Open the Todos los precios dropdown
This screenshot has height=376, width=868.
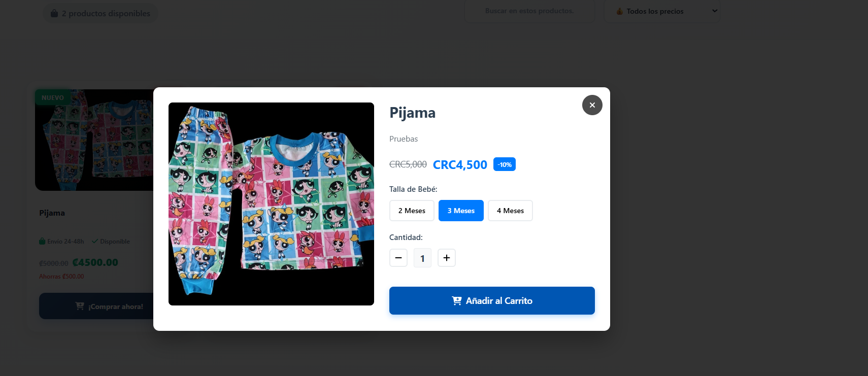pyautogui.click(x=662, y=11)
